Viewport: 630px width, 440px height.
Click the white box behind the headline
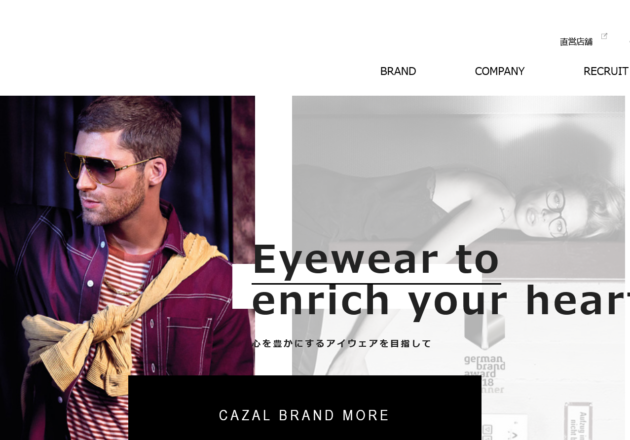tap(357, 286)
